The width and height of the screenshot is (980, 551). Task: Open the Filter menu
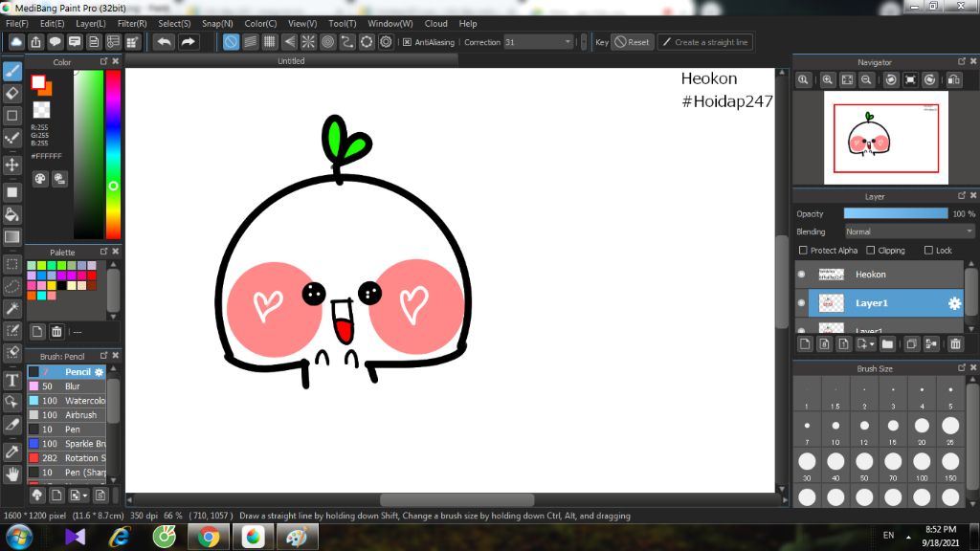(132, 23)
